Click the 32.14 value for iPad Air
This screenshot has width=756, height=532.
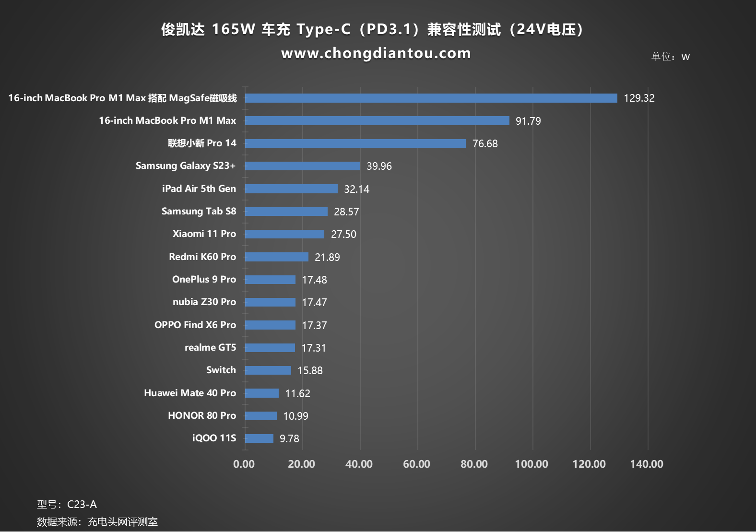click(x=356, y=189)
